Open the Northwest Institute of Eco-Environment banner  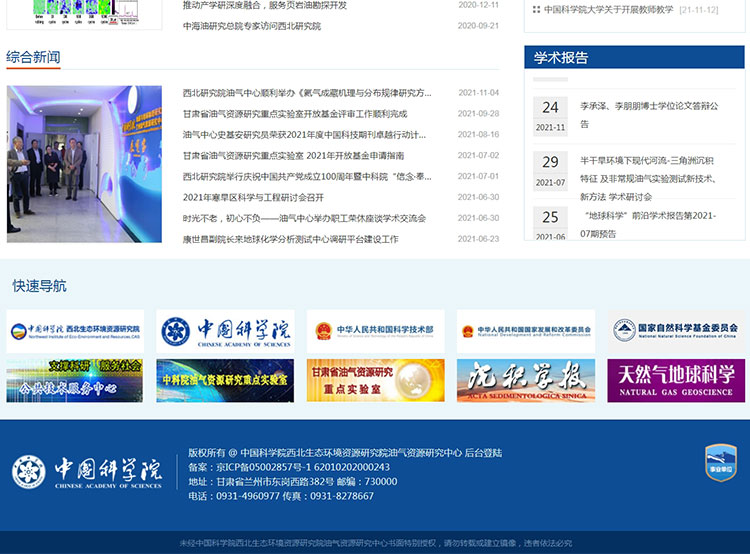[x=75, y=329]
